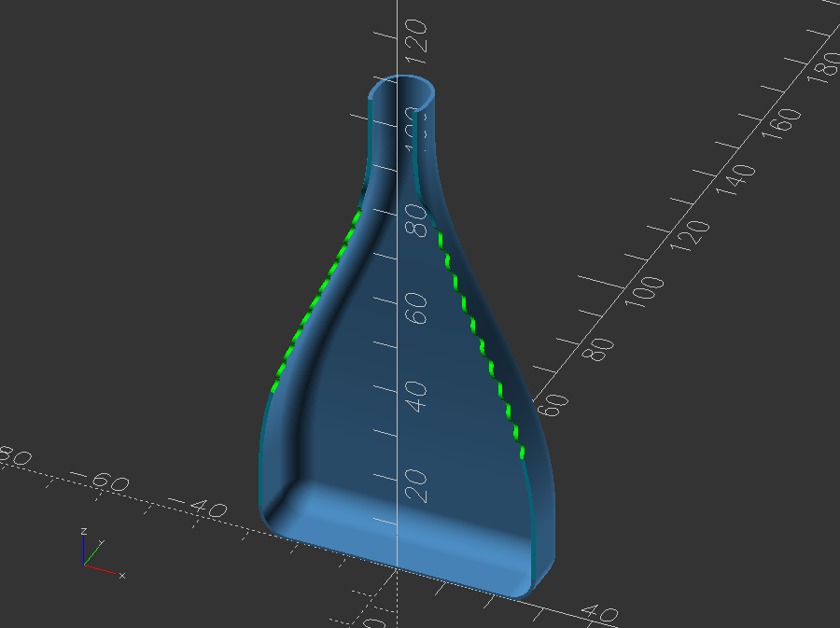840x628 pixels.
Task: Click the "-40" axis tick label
Action: click(x=198, y=507)
